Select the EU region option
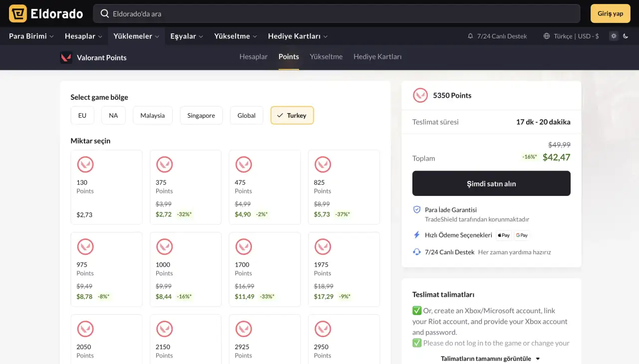Image resolution: width=639 pixels, height=364 pixels. (82, 115)
